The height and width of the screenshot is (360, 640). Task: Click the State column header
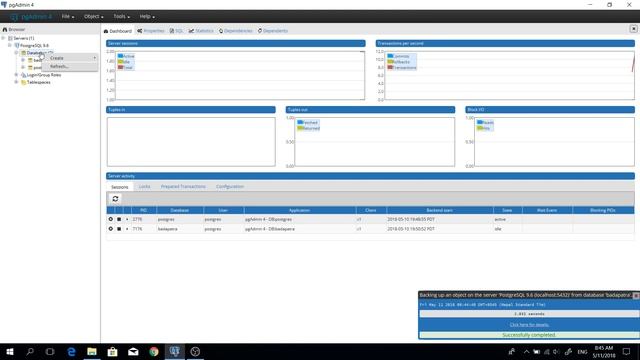507,210
